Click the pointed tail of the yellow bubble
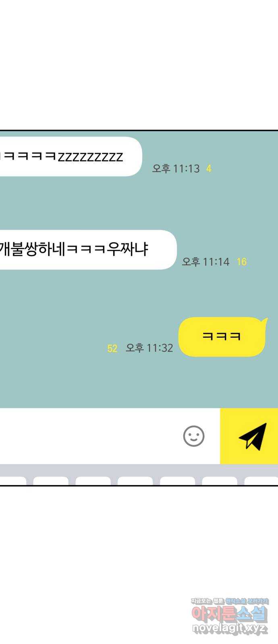 (264, 321)
